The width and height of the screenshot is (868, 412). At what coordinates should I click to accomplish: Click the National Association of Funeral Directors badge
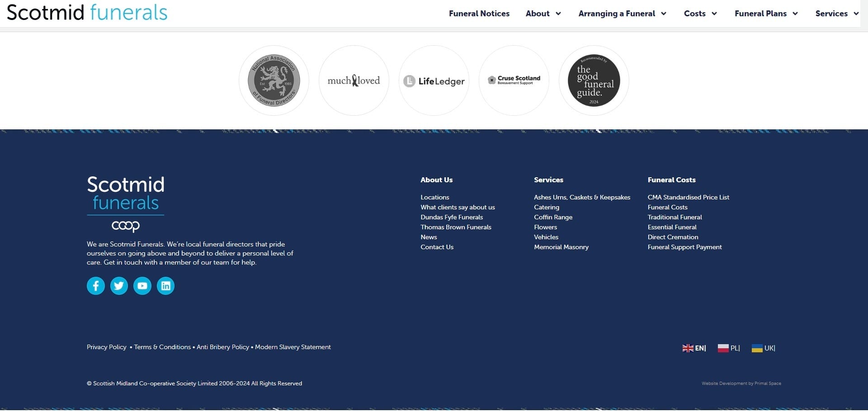pos(274,81)
